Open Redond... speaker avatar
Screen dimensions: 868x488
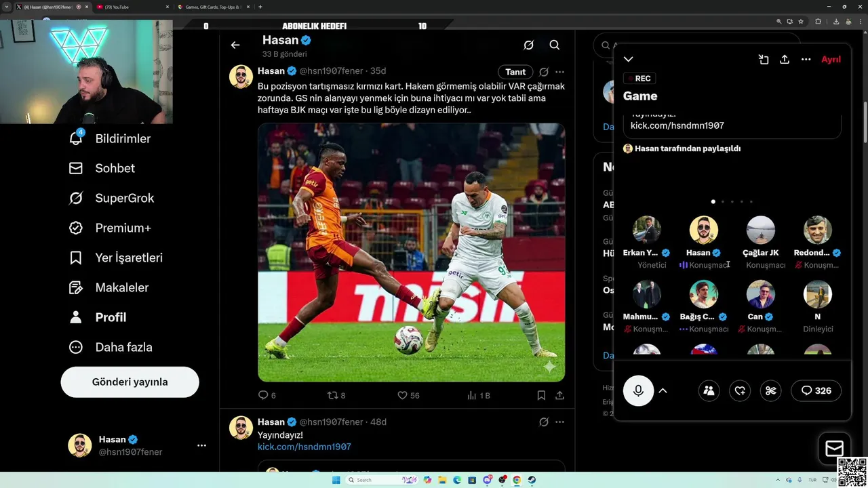coord(817,230)
